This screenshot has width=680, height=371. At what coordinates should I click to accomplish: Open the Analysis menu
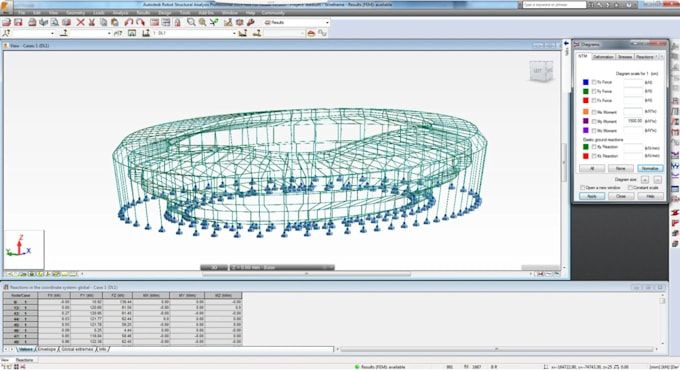[120, 13]
